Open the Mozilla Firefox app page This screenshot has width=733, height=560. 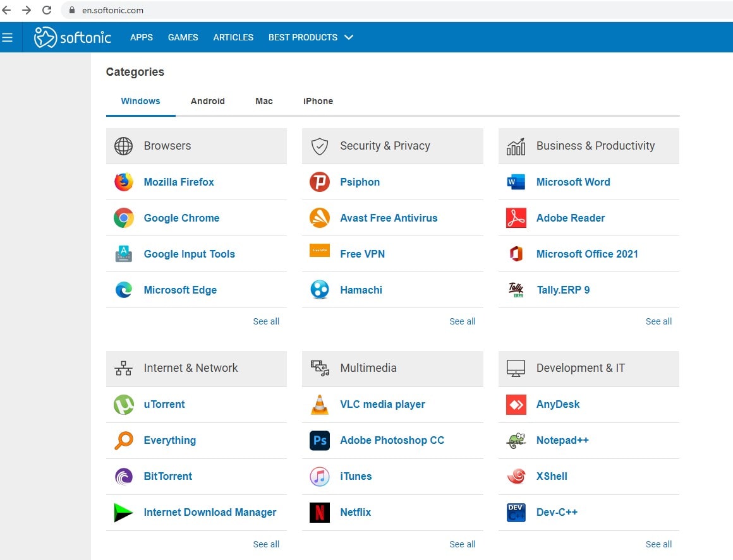pyautogui.click(x=179, y=182)
